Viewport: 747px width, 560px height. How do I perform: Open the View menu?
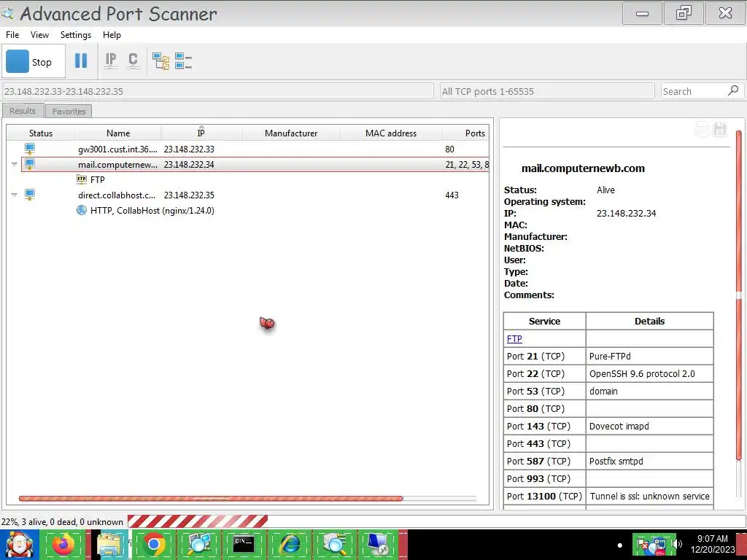pos(39,35)
